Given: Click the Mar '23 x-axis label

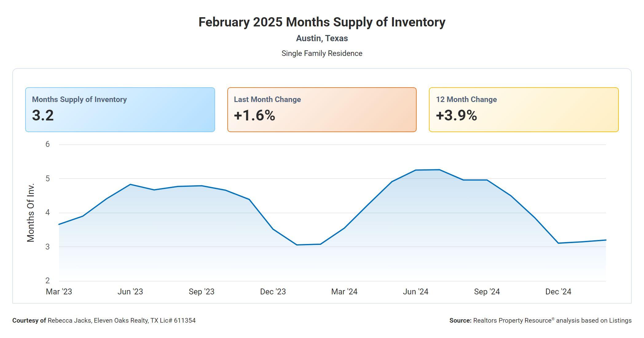Looking at the screenshot, I should click(59, 292).
